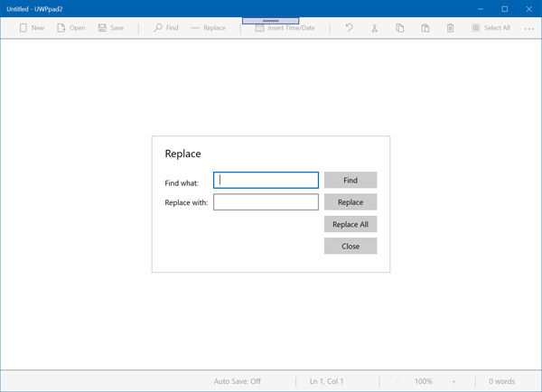The image size is (542, 392).
Task: Close the Replace dialog with Close button
Action: [350, 246]
